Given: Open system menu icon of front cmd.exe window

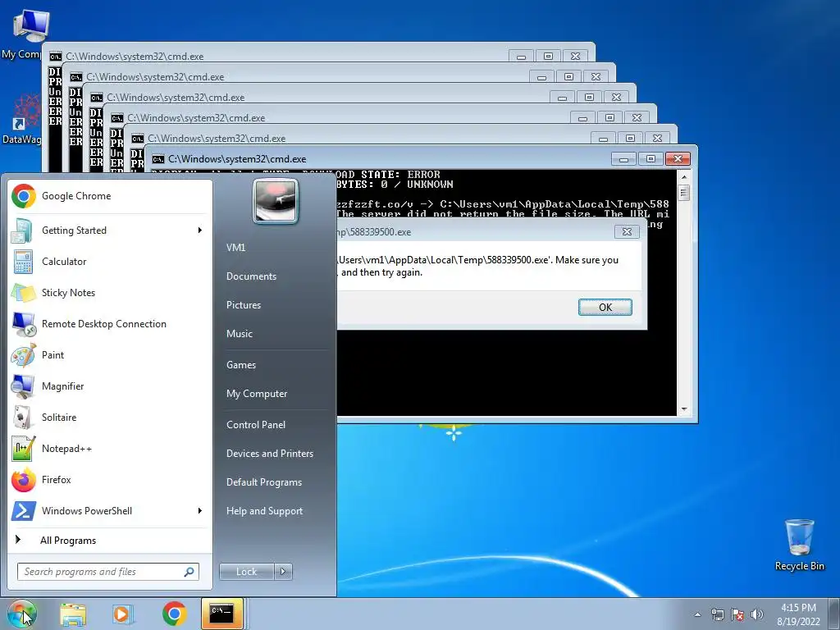Looking at the screenshot, I should coord(158,159).
